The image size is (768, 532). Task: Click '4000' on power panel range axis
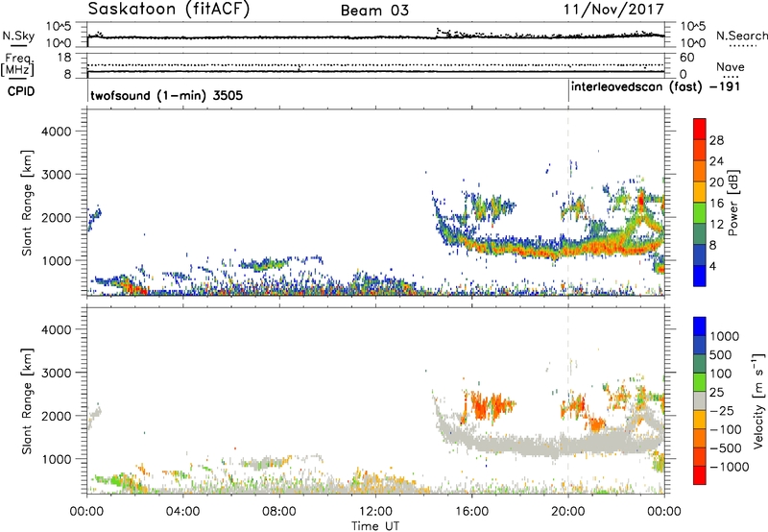click(x=56, y=132)
